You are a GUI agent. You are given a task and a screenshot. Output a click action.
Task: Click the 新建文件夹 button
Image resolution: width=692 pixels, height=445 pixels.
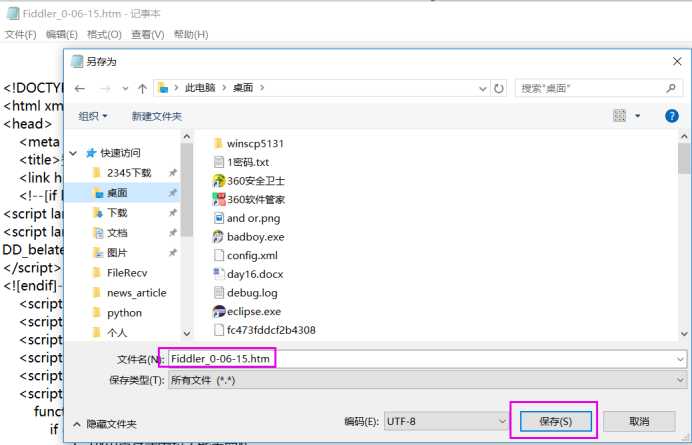(x=157, y=116)
